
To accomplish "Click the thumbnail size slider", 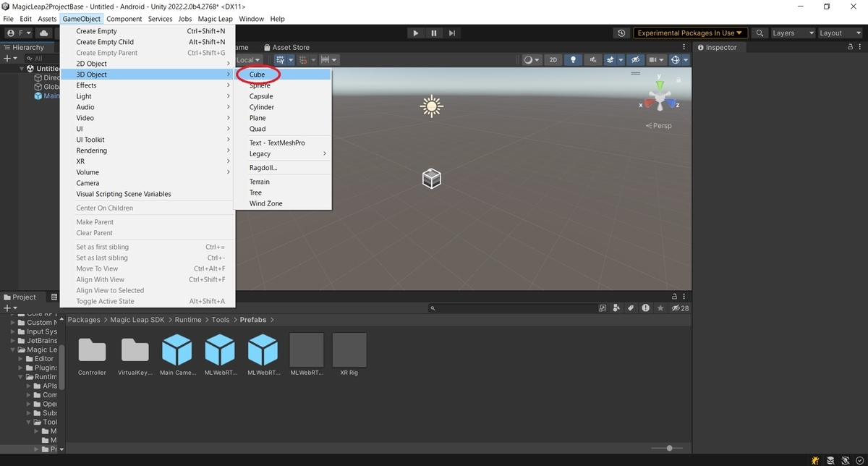I will 671,449.
